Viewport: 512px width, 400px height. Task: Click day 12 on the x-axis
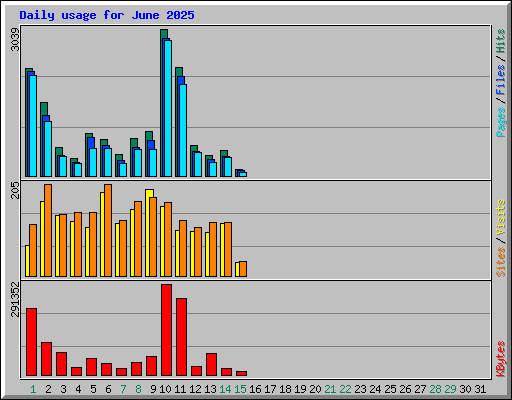pos(195,389)
